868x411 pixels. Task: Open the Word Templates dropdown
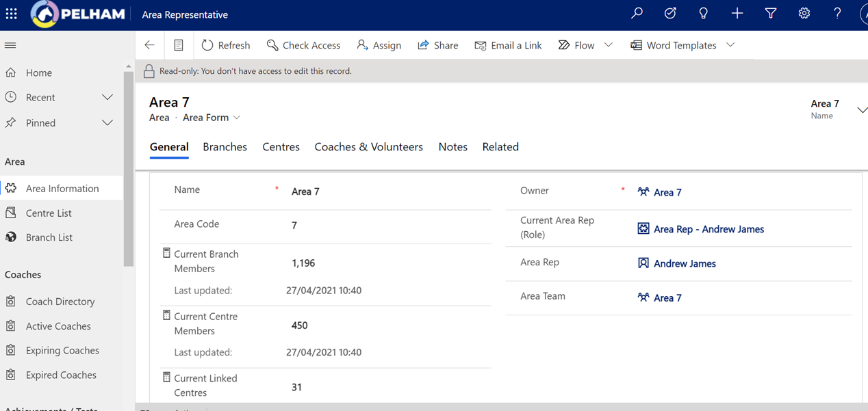(730, 45)
